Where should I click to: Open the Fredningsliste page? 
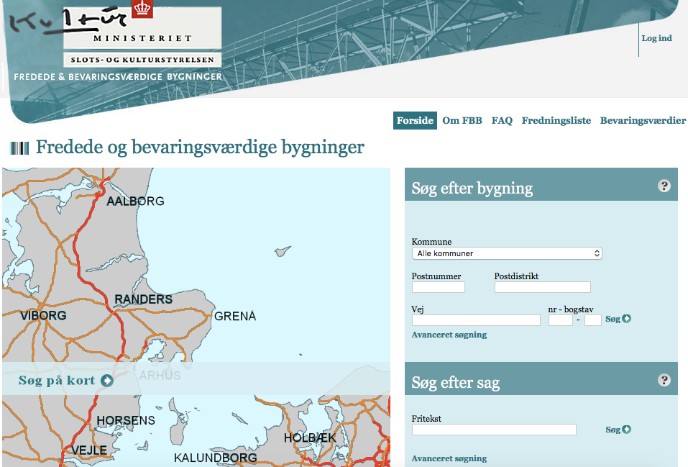[x=556, y=120]
